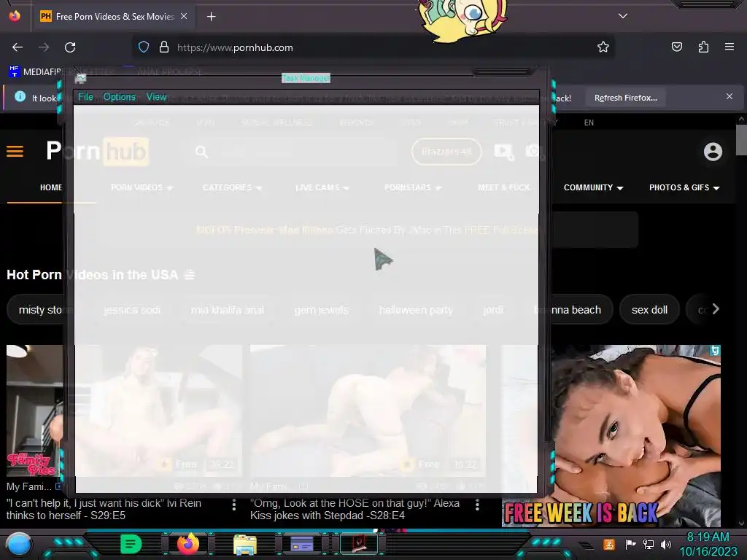The height and width of the screenshot is (560, 747).
Task: Open the network status tray icon
Action: pyautogui.click(x=648, y=544)
